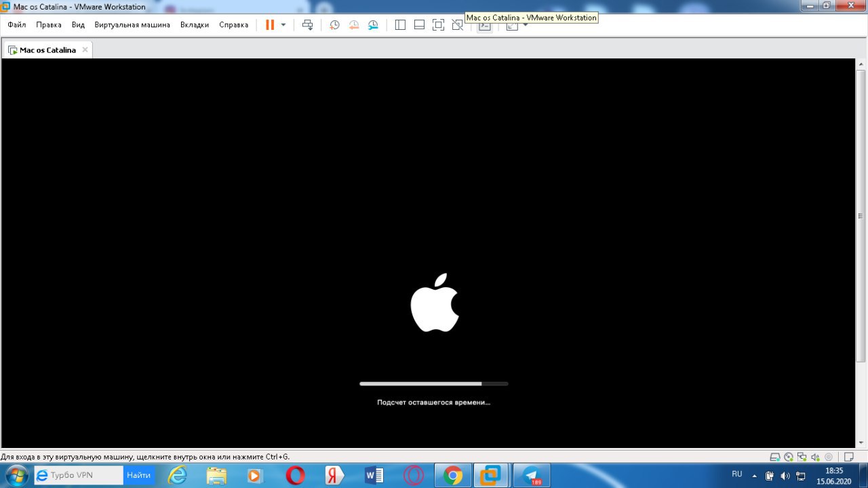Click the scroll down arrow of the VM view
Screen dimensions: 868x488
pyautogui.click(x=861, y=443)
